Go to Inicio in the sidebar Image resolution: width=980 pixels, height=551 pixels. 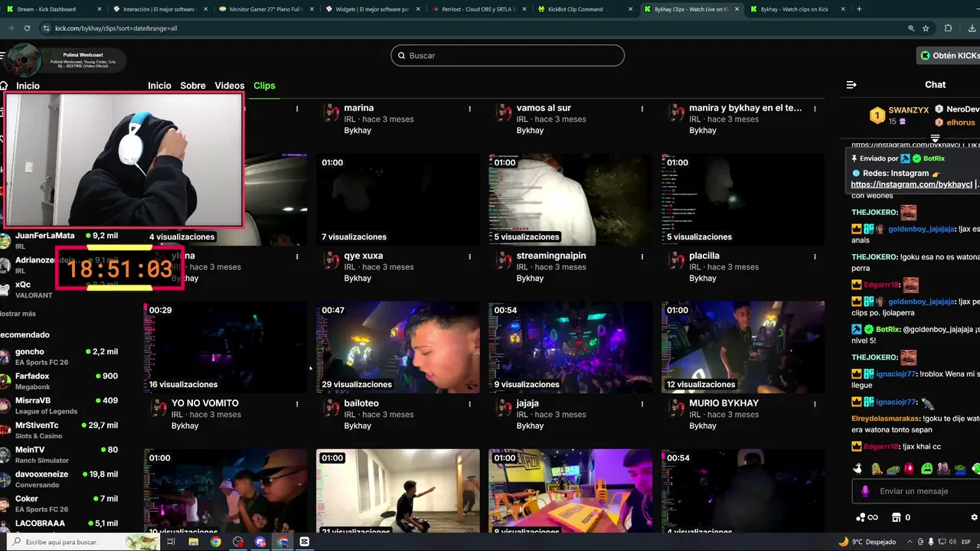[28, 86]
